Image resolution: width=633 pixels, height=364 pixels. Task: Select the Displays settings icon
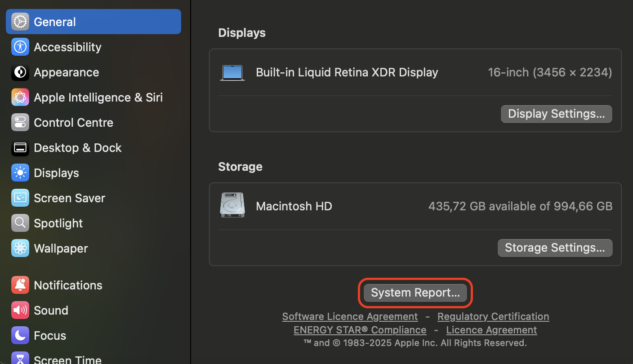20,173
